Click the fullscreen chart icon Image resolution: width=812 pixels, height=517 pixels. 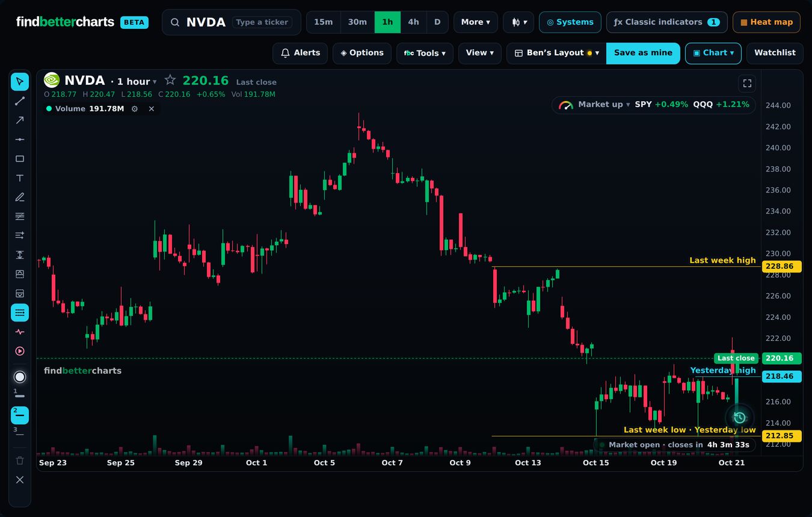747,84
